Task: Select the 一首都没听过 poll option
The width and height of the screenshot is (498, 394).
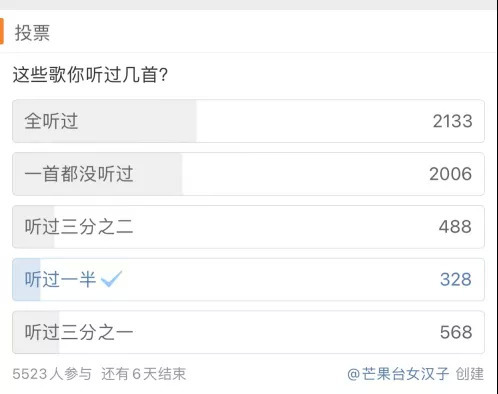Action: [248, 174]
